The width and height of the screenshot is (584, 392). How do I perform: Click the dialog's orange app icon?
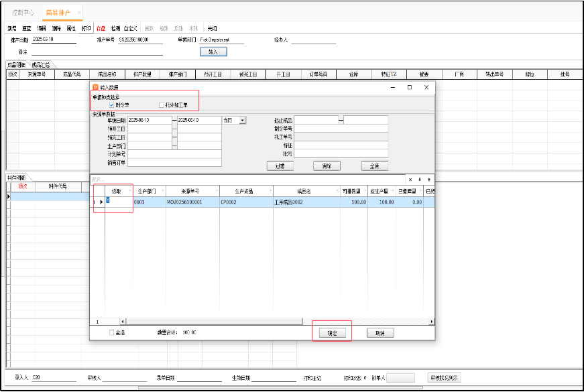[95, 87]
